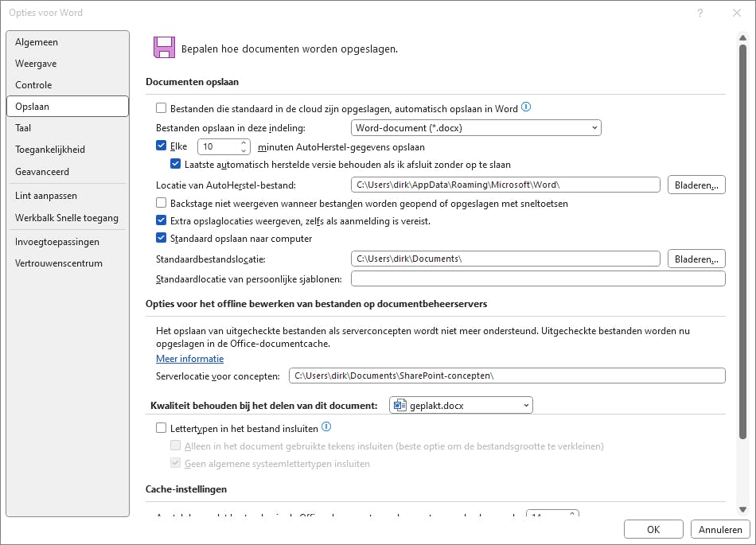Screen dimensions: 756x545
Task: Enable automatic cloud saving in Word checkbox
Action: (x=162, y=108)
